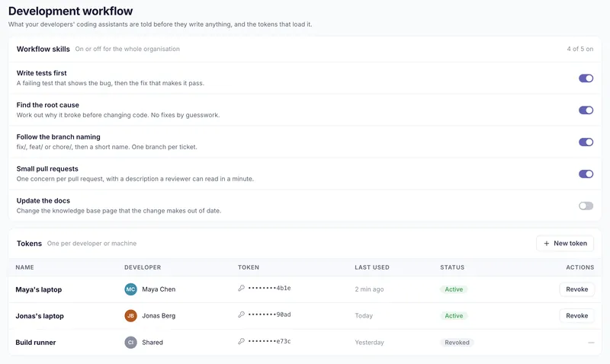This screenshot has width=610, height=364.
Task: Revoke Maya's laptop token
Action: (577, 289)
